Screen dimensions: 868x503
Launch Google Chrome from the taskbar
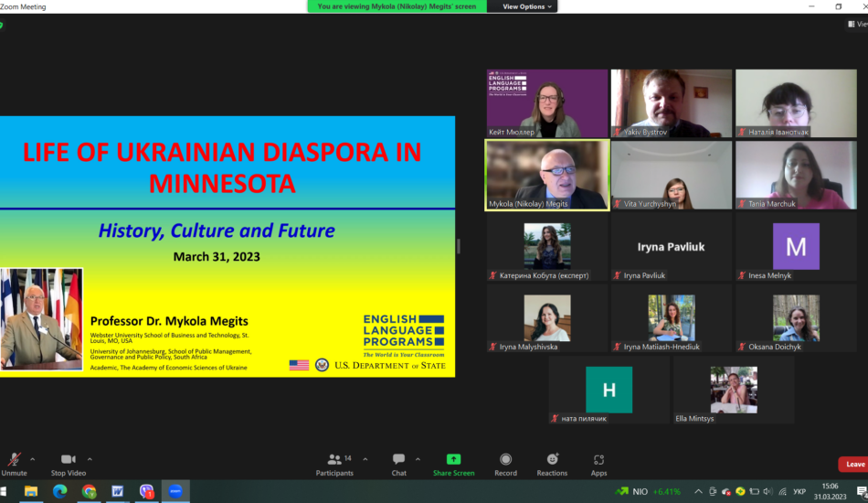pyautogui.click(x=89, y=491)
